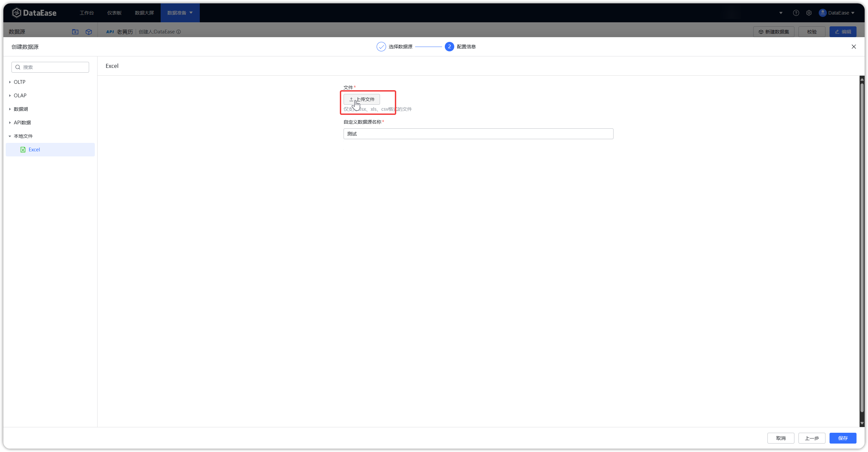
Task: Collapse the 本地文件 section
Action: tap(9, 136)
